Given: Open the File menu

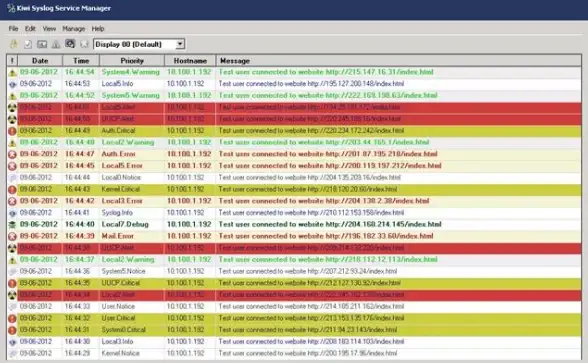Looking at the screenshot, I should pos(14,28).
